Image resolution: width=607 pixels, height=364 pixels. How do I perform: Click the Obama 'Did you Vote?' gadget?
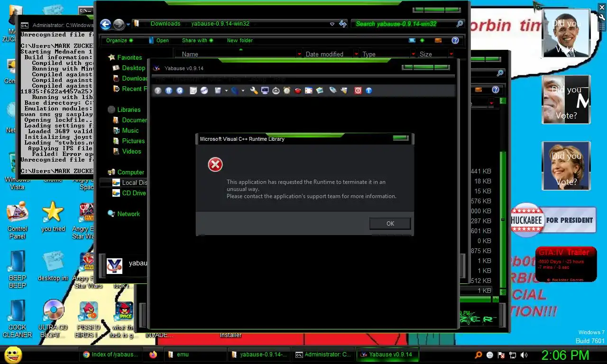(x=566, y=33)
